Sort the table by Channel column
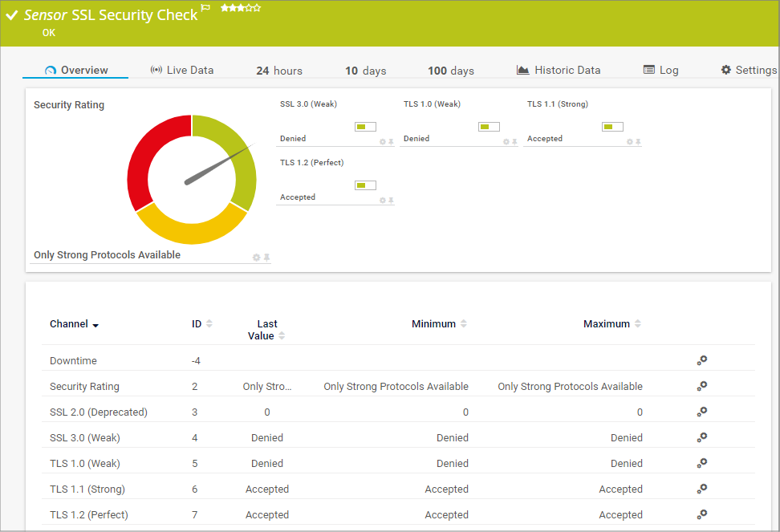This screenshot has height=532, width=780. 74,324
